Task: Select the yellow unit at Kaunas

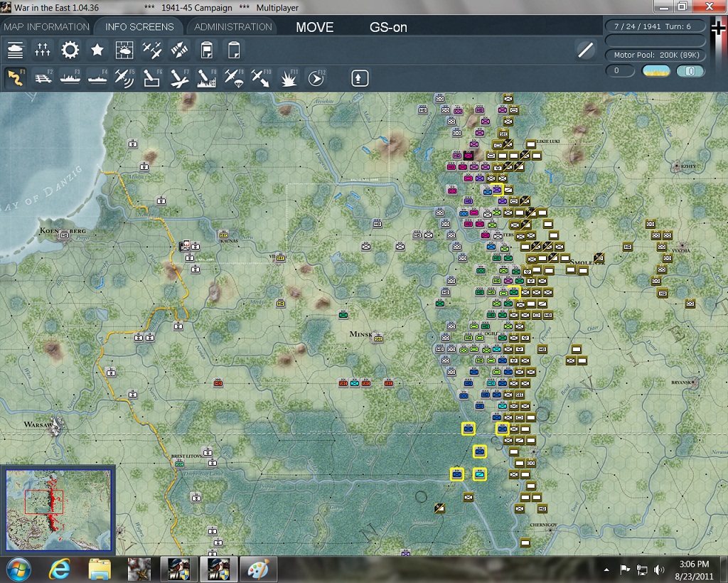Action: coord(224,235)
